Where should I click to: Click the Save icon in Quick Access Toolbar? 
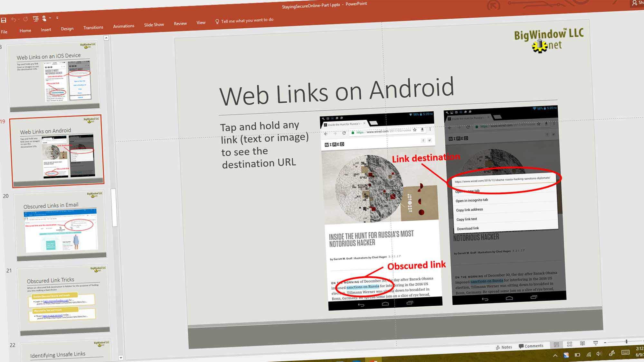pyautogui.click(x=4, y=20)
